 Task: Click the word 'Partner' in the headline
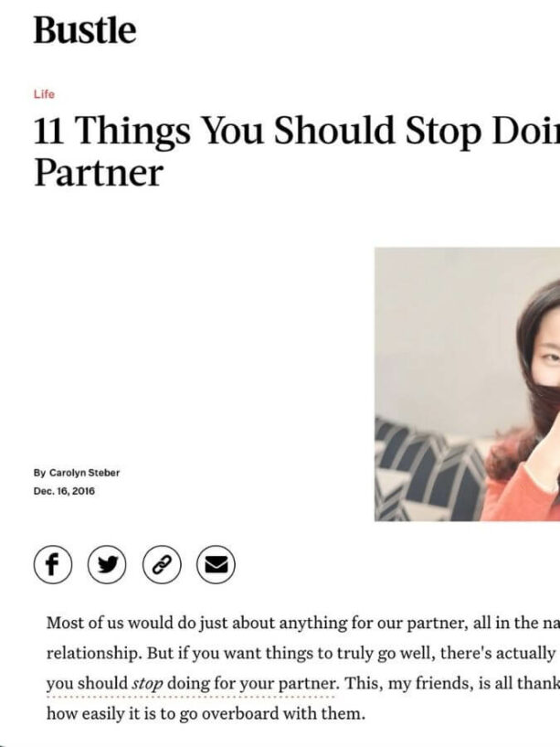(99, 173)
